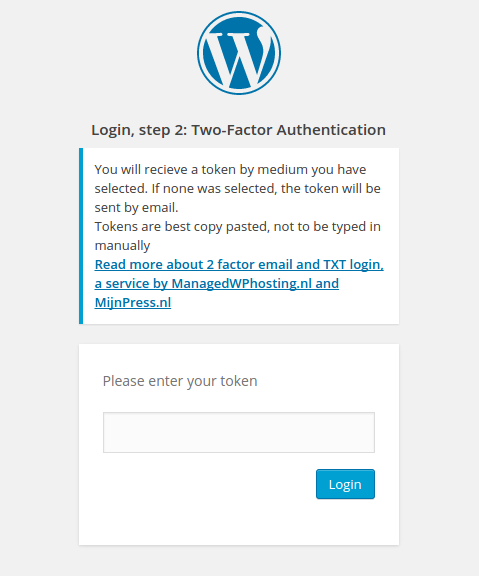Select the 'Two-Factor Authentication' heading text

[x=289, y=130]
